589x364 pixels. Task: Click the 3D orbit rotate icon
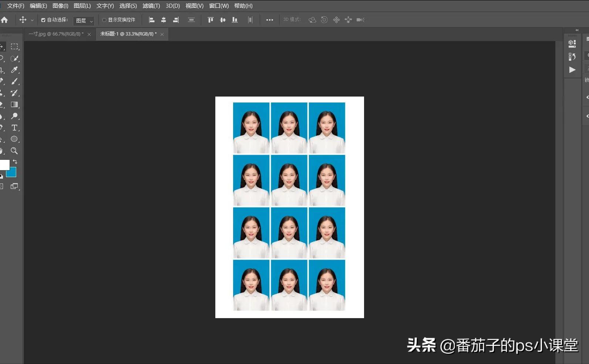tap(312, 20)
